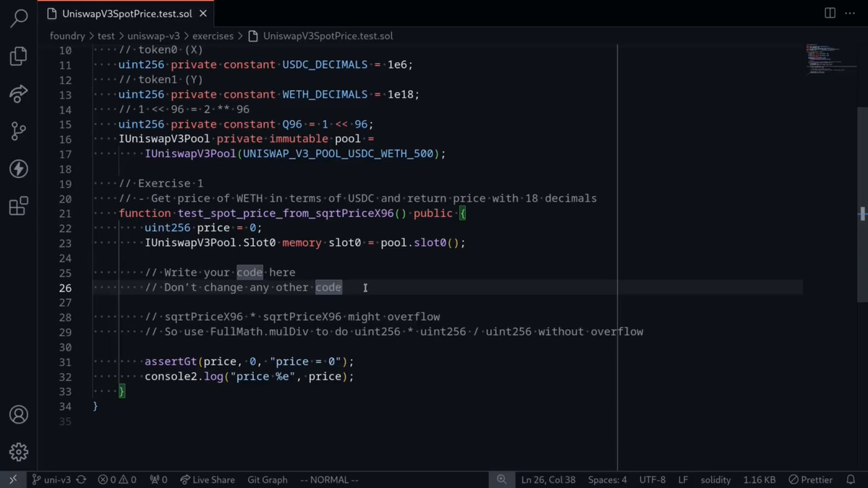Click the vertical editor scrollbar
Screen dimensions: 868x488
click(x=862, y=205)
